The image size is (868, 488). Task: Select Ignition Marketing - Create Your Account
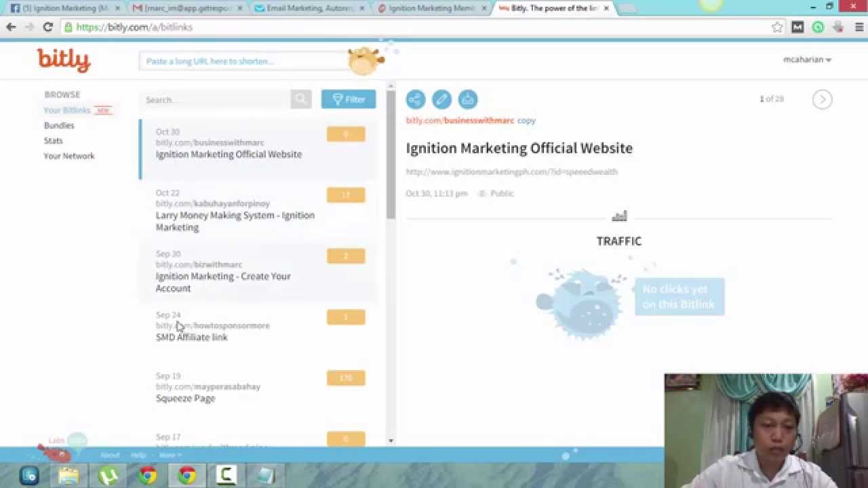pos(258,271)
